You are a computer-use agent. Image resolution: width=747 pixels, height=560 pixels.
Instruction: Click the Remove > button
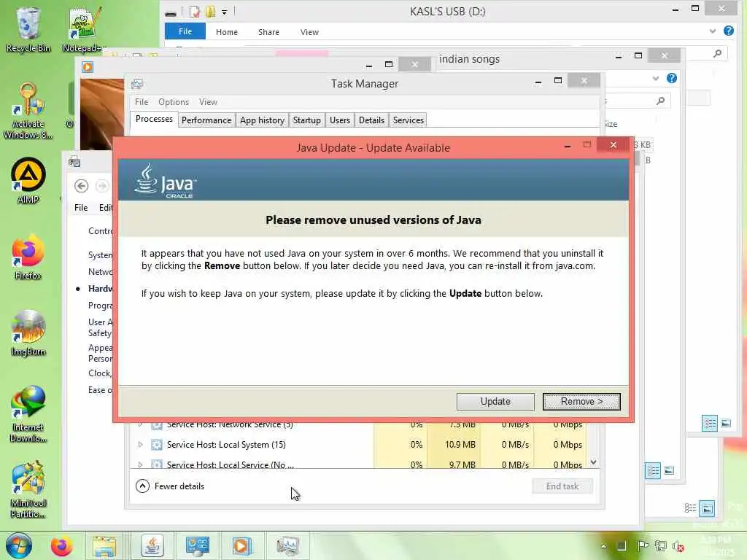[581, 402]
